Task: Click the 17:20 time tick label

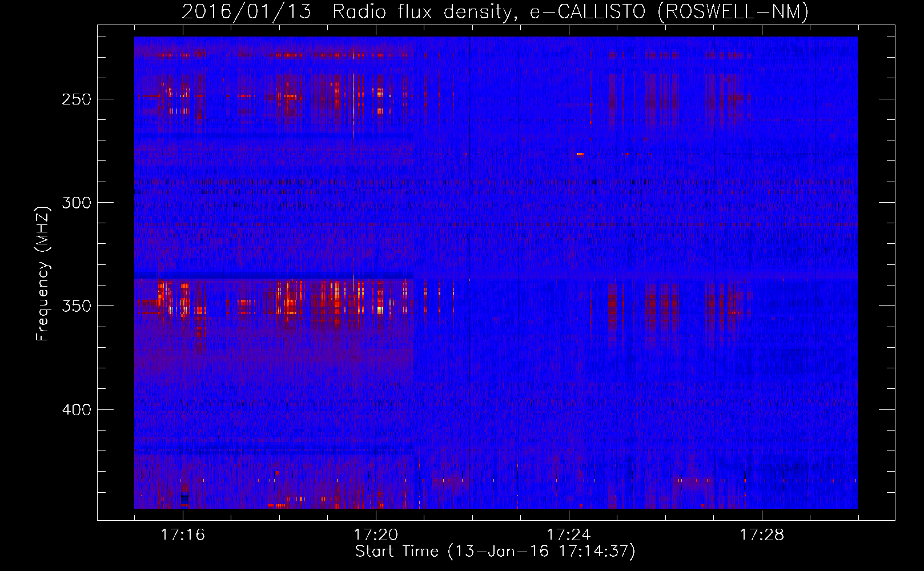Action: tap(376, 535)
